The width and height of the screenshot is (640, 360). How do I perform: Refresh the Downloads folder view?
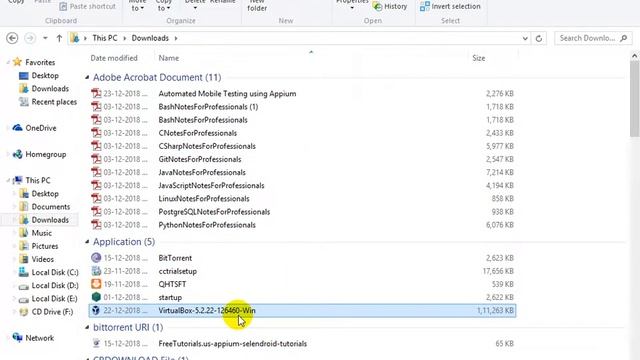coord(539,38)
